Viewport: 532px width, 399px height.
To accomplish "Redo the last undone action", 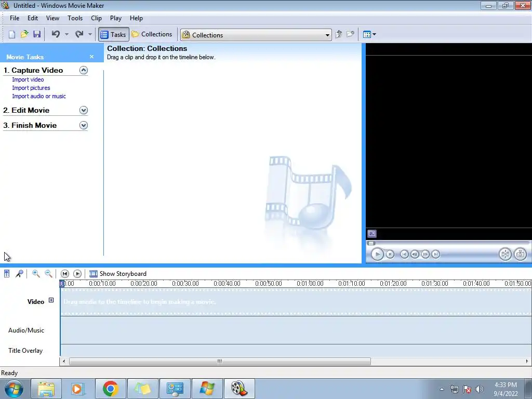I will (79, 34).
